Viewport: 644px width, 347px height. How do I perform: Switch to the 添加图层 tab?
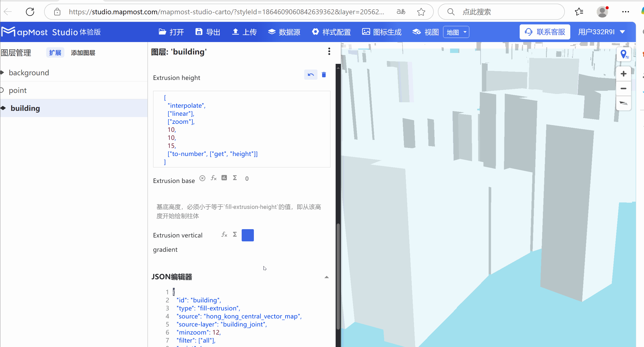pyautogui.click(x=83, y=53)
